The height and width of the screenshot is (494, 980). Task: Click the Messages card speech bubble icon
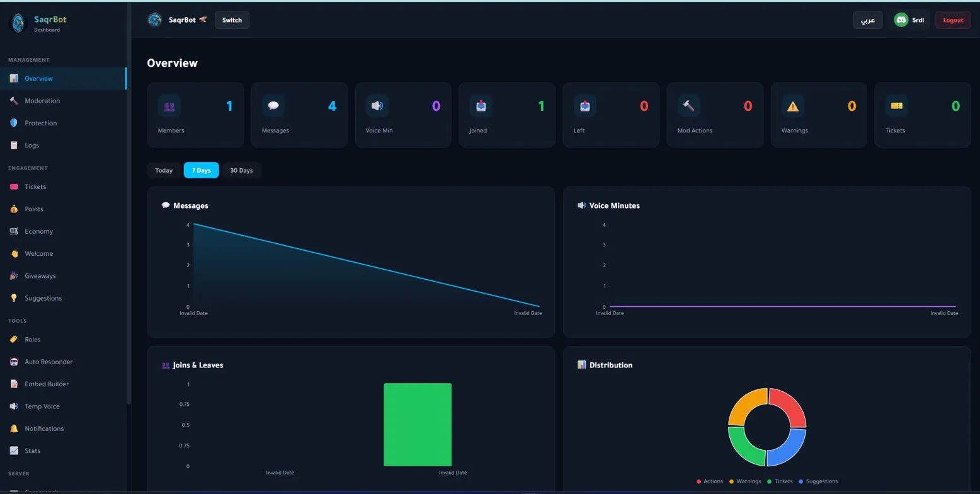pos(273,106)
